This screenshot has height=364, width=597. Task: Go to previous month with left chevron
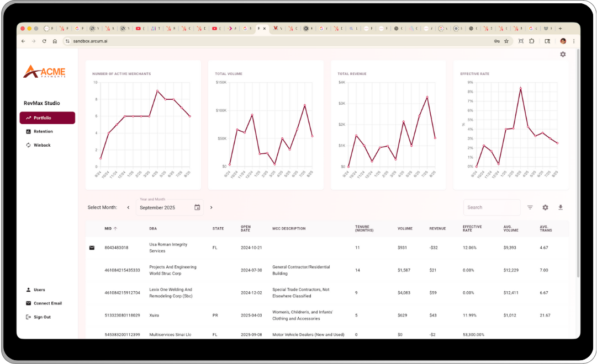point(128,207)
